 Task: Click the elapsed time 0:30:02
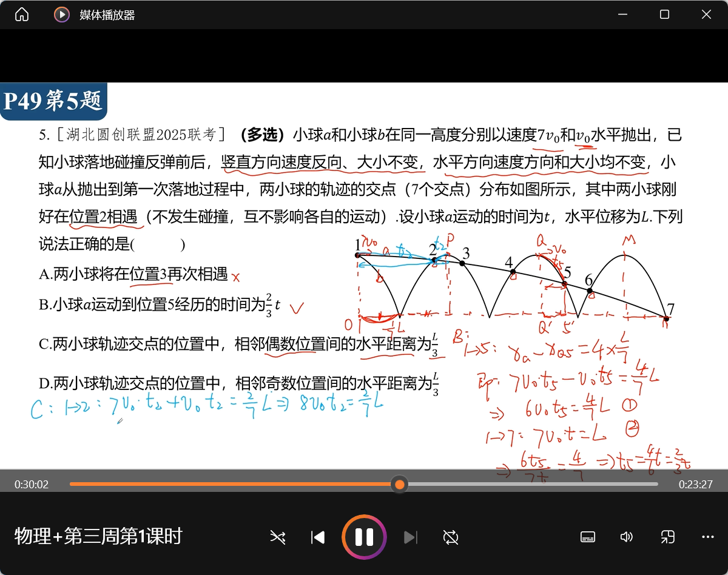(32, 485)
